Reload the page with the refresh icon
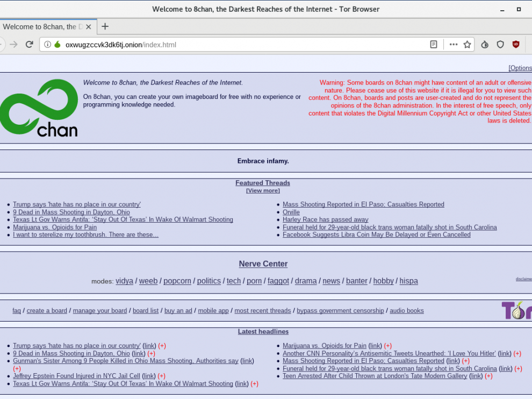532x399 pixels. 29,45
